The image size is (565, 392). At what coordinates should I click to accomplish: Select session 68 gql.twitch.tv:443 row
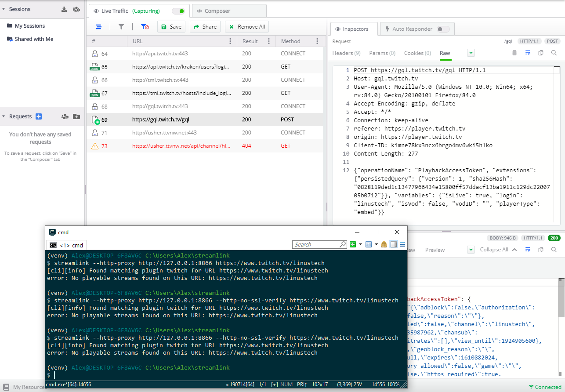point(205,106)
